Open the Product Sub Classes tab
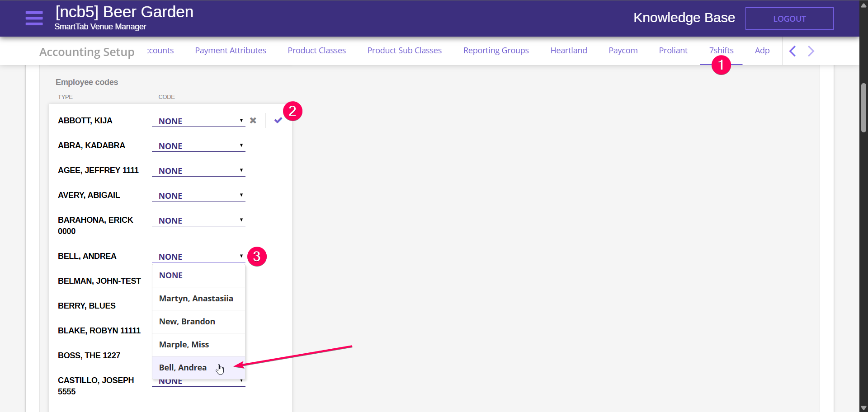 [x=404, y=51]
